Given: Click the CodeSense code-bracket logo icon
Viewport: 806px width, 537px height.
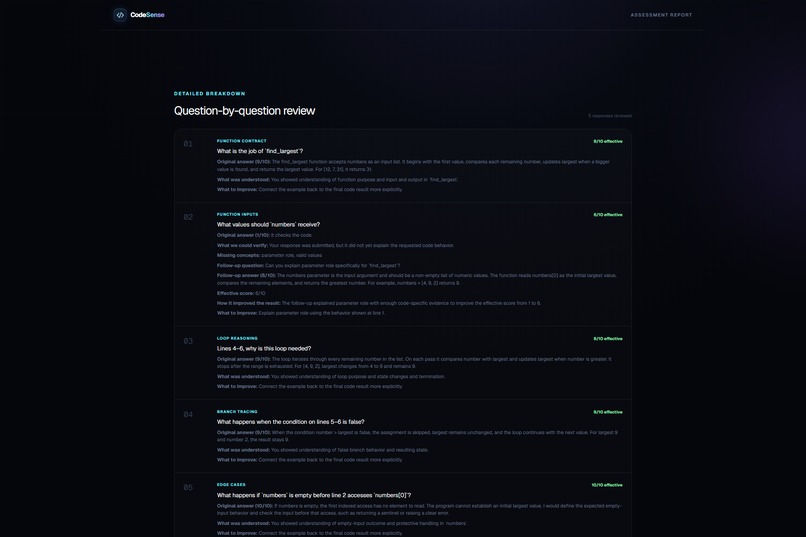Looking at the screenshot, I should click(120, 15).
